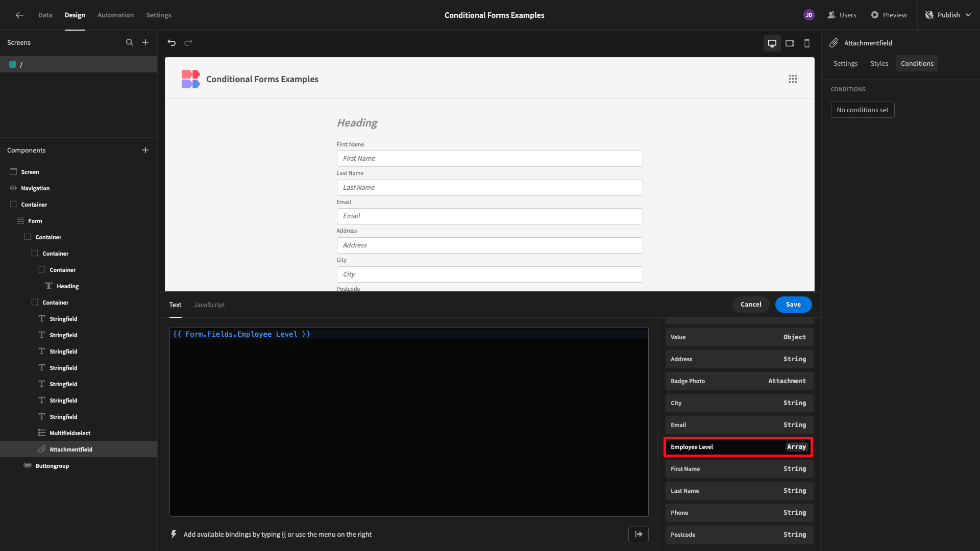
Task: Insert the Employee Level array binding
Action: (739, 447)
